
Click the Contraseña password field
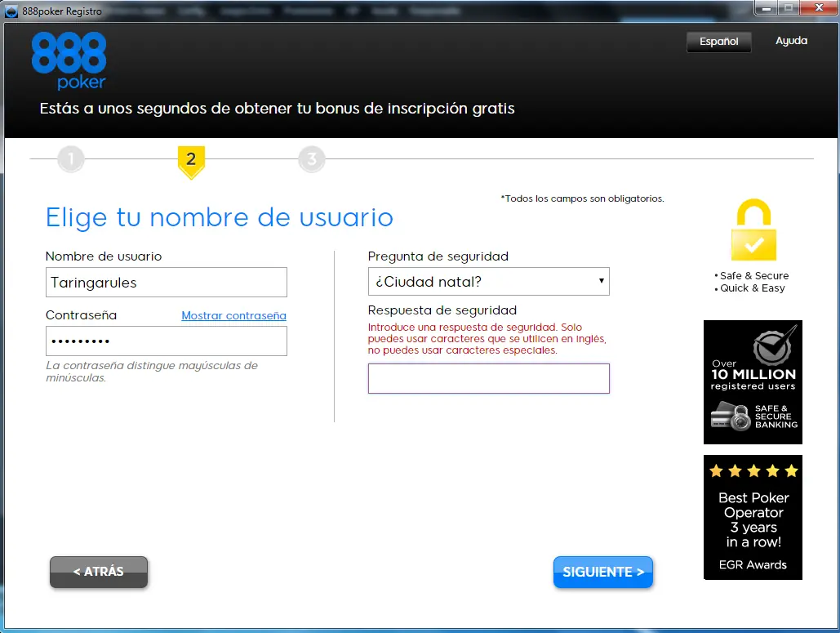point(166,341)
